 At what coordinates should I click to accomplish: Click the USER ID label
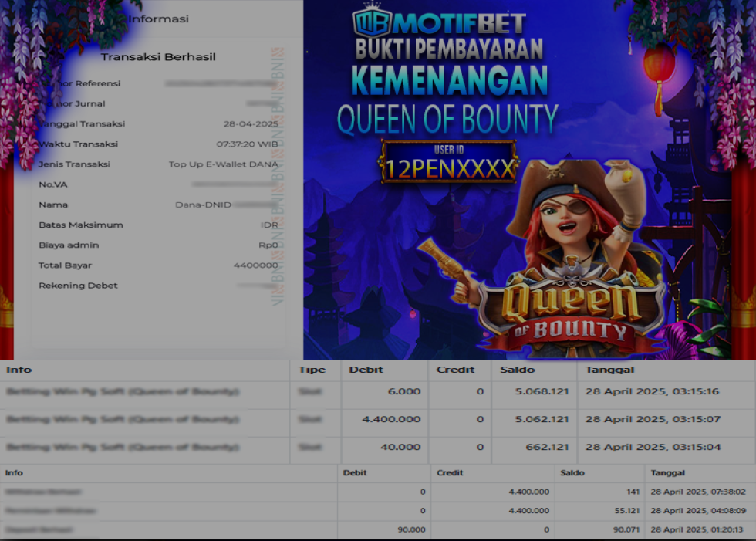[449, 150]
